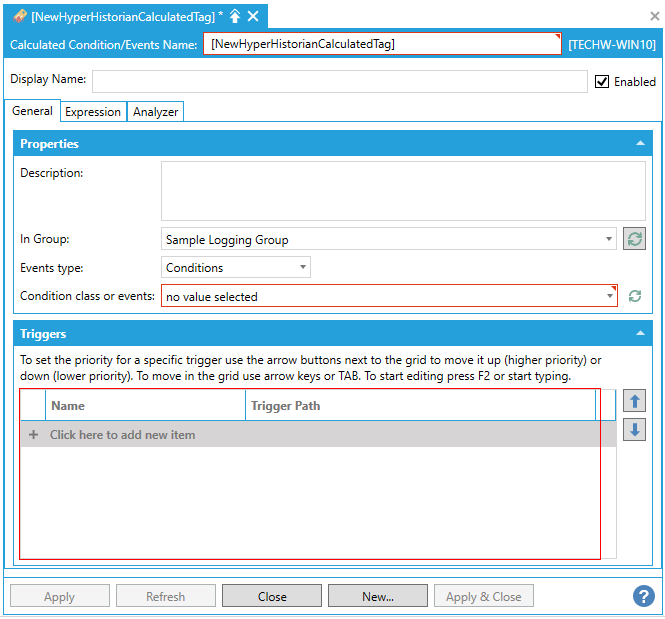The image size is (665, 619).
Task: Open help with the question mark icon
Action: coord(643,596)
